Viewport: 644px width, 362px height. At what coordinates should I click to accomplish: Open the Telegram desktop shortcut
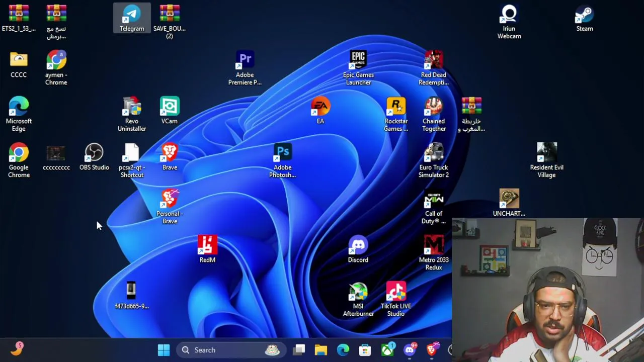pyautogui.click(x=132, y=18)
